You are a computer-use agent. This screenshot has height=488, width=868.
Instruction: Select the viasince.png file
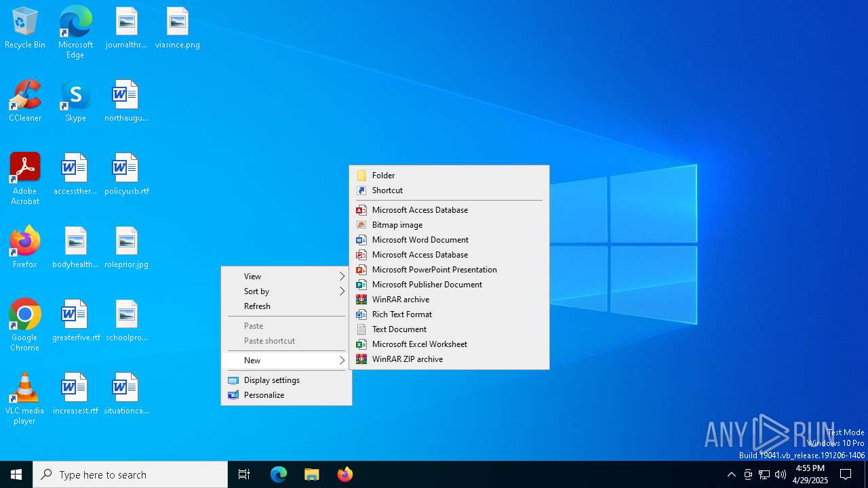pyautogui.click(x=177, y=28)
